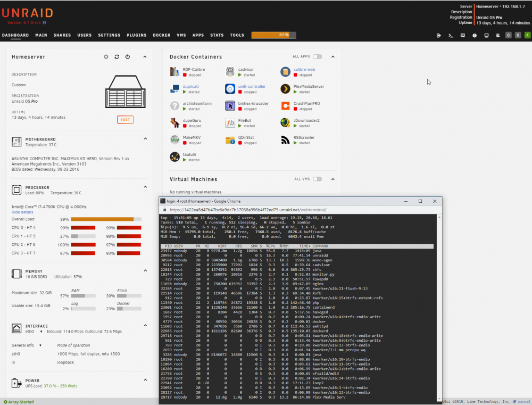Click the manual link in footer
This screenshot has width=532, height=405.
[x=524, y=402]
